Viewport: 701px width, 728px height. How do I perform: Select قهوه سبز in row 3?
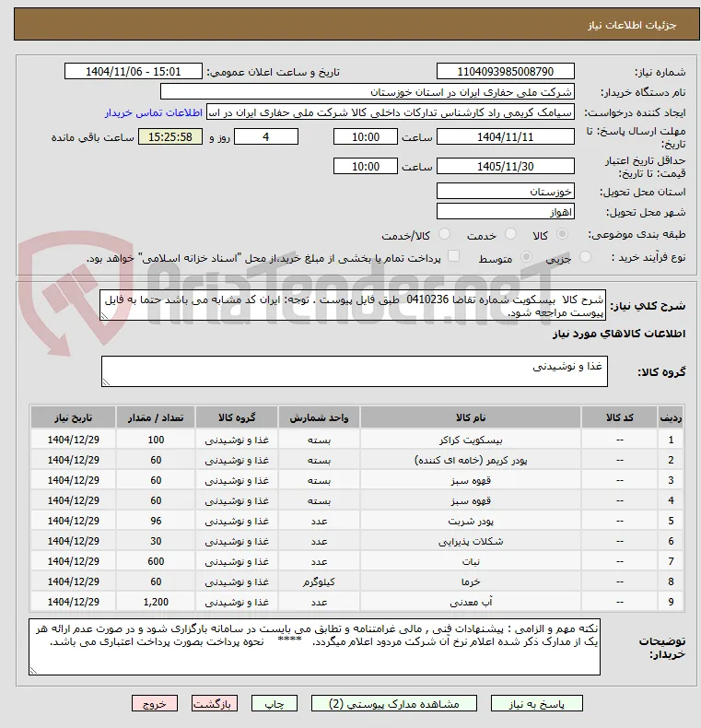(x=471, y=480)
